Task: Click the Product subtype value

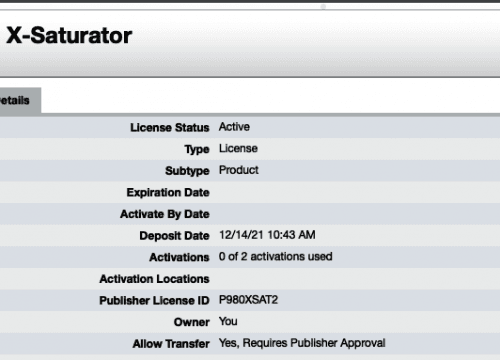Action: coord(239,170)
